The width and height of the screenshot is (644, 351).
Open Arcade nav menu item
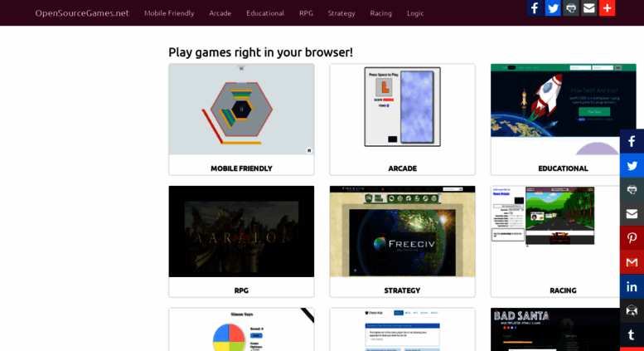pyautogui.click(x=220, y=13)
